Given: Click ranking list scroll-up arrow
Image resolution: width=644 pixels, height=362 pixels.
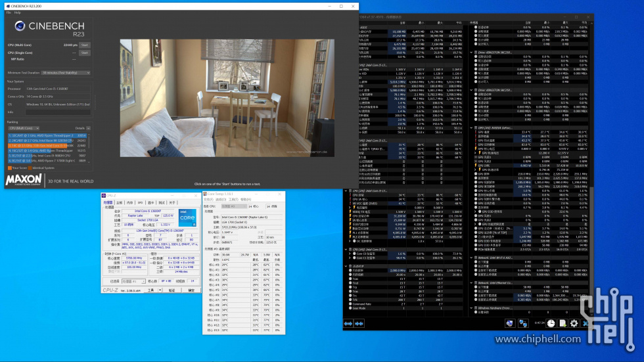Looking at the screenshot, I should click(89, 135).
